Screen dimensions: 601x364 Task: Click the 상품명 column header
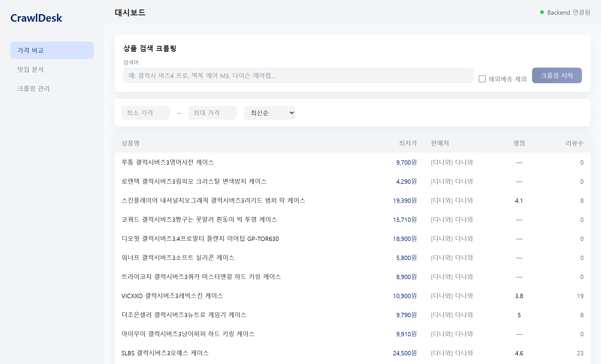[x=131, y=143]
